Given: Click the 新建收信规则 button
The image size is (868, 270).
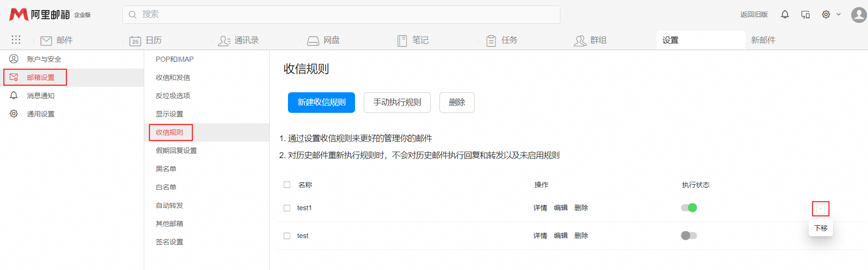Looking at the screenshot, I should pyautogui.click(x=321, y=102).
